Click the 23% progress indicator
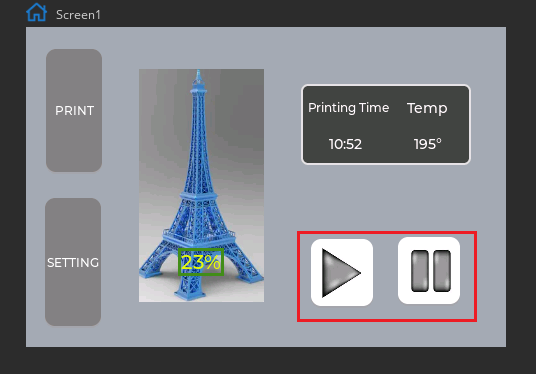The image size is (536, 374). click(x=201, y=262)
